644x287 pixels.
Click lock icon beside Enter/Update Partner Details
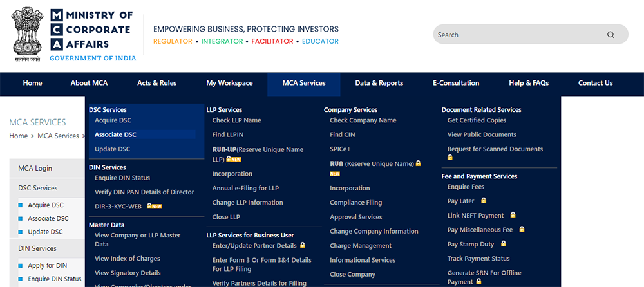(x=303, y=246)
